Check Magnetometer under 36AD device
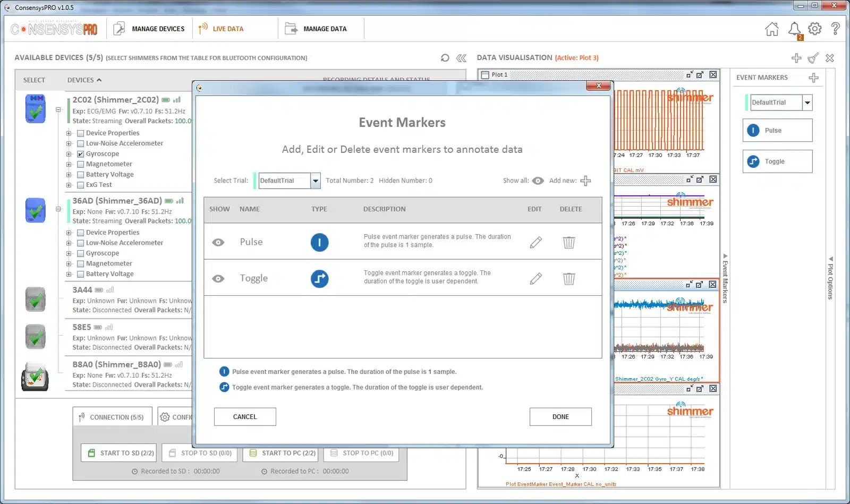 point(81,263)
